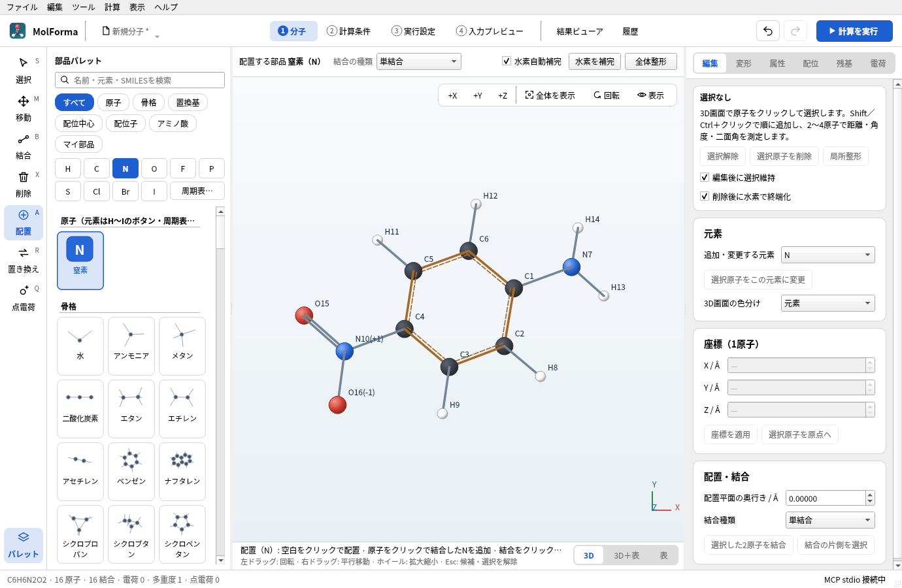This screenshot has width=902, height=588.
Task: Switch view mode to 3D+表
Action: coord(626,555)
